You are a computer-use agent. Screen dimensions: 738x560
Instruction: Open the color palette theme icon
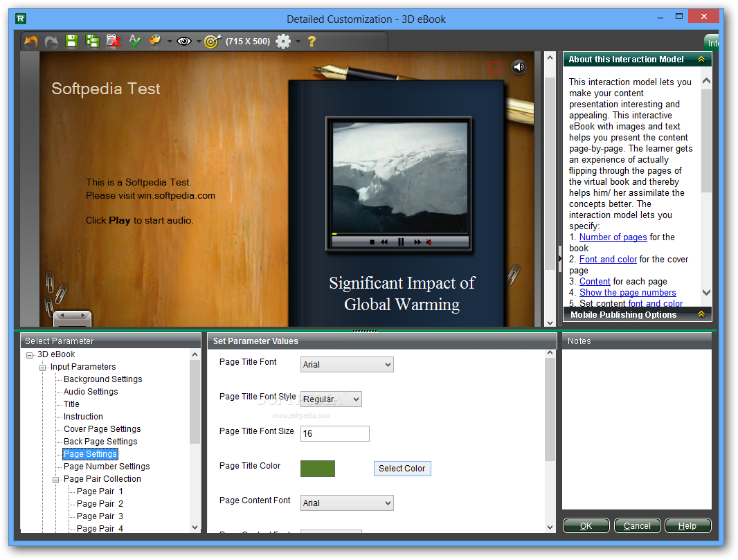[155, 41]
